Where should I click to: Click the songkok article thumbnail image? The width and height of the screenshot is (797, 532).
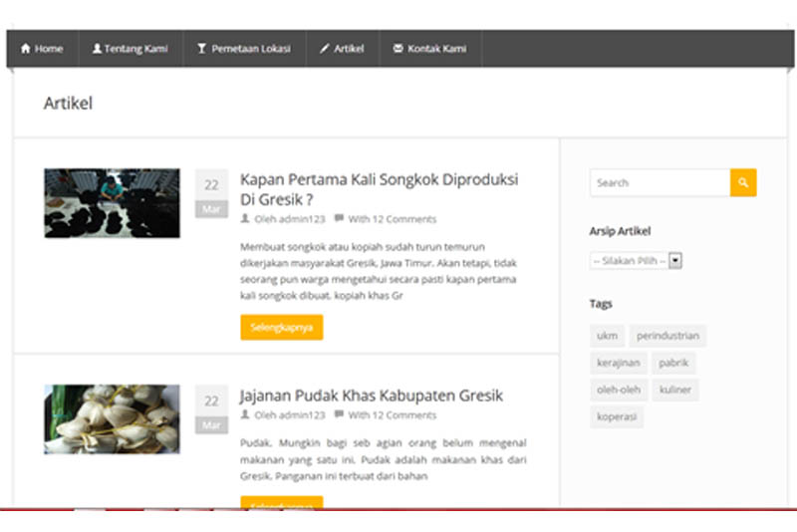[112, 203]
